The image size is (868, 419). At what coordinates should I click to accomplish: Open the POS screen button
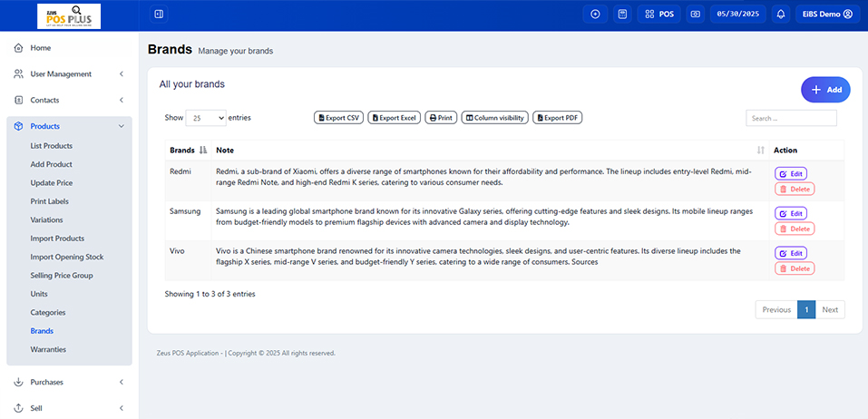[x=658, y=15]
